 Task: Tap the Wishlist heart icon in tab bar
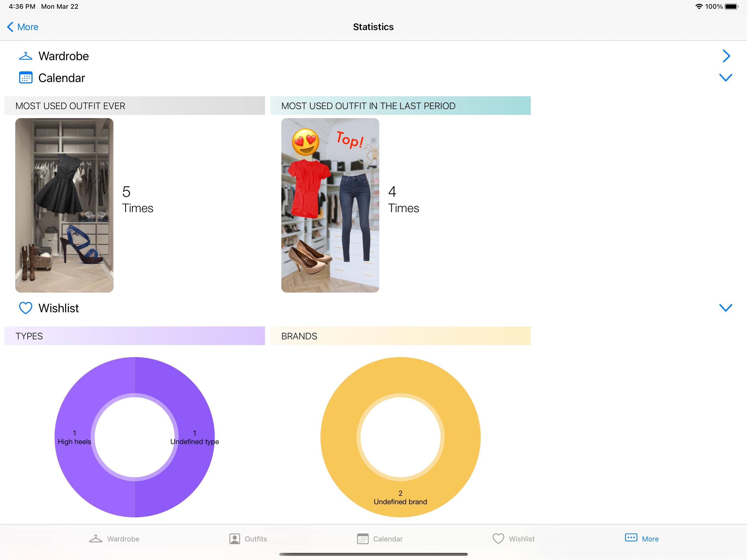pyautogui.click(x=498, y=538)
